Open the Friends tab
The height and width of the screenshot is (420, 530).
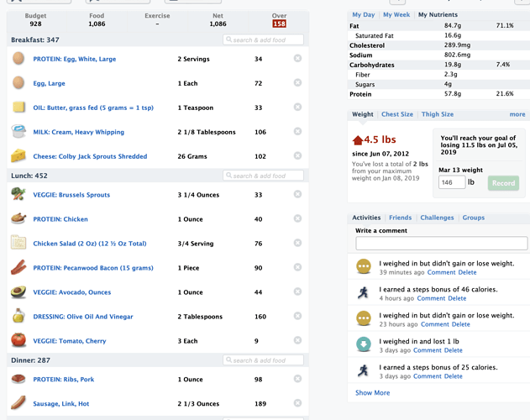(400, 218)
